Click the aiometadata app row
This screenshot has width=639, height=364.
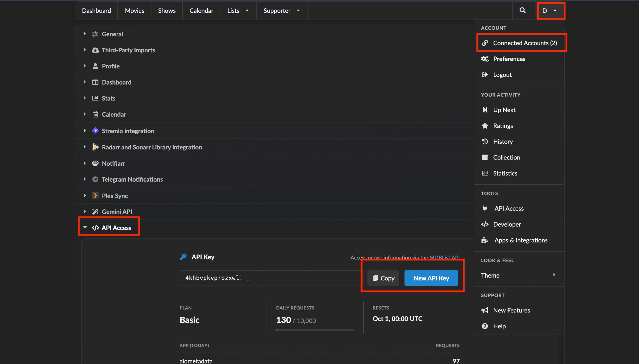319,361
